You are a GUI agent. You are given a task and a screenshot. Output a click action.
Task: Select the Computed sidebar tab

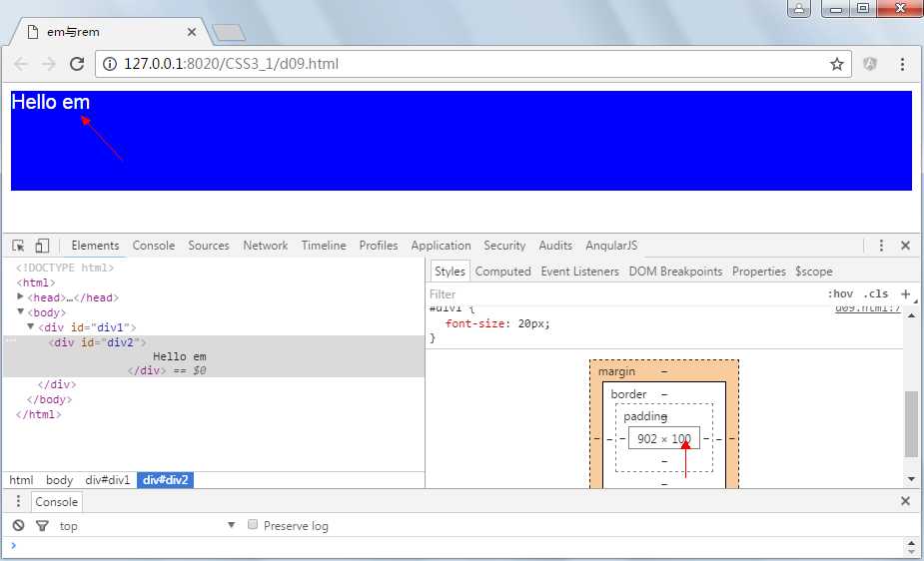[502, 272]
